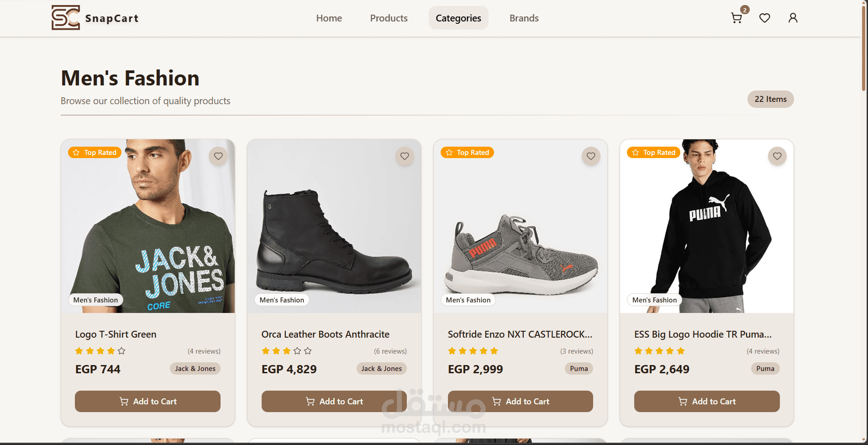868x445 pixels.
Task: Open the shopping cart icon
Action: pyautogui.click(x=736, y=18)
